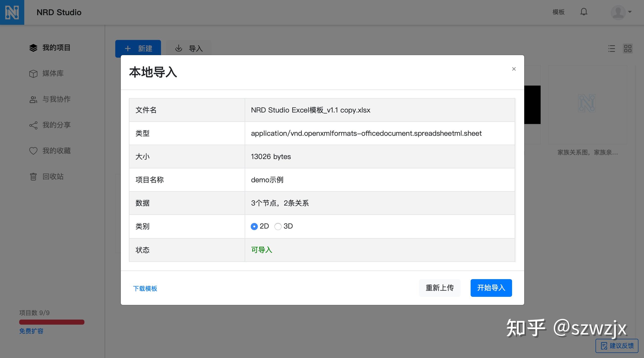This screenshot has height=358, width=644.
Task: Open 我的收藏 favorites heart icon
Action: 34,151
